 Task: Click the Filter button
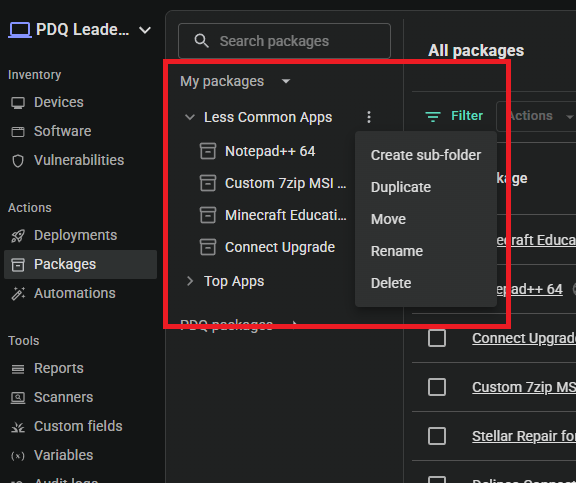[454, 116]
